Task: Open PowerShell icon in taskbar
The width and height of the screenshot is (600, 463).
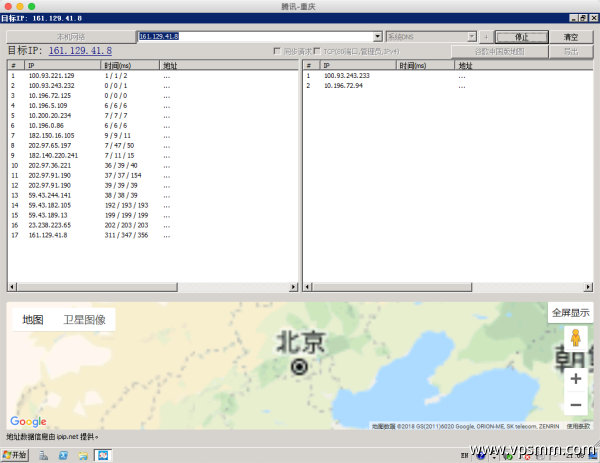Action: (64, 455)
